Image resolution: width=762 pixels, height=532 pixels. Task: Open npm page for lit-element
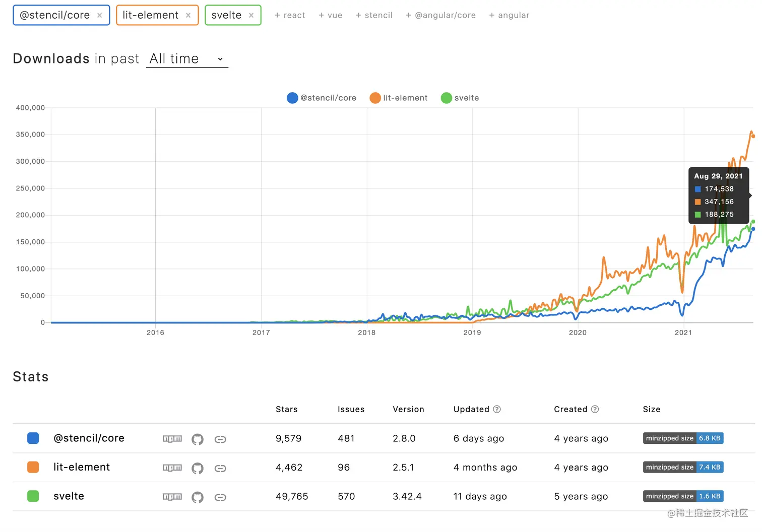pyautogui.click(x=172, y=468)
